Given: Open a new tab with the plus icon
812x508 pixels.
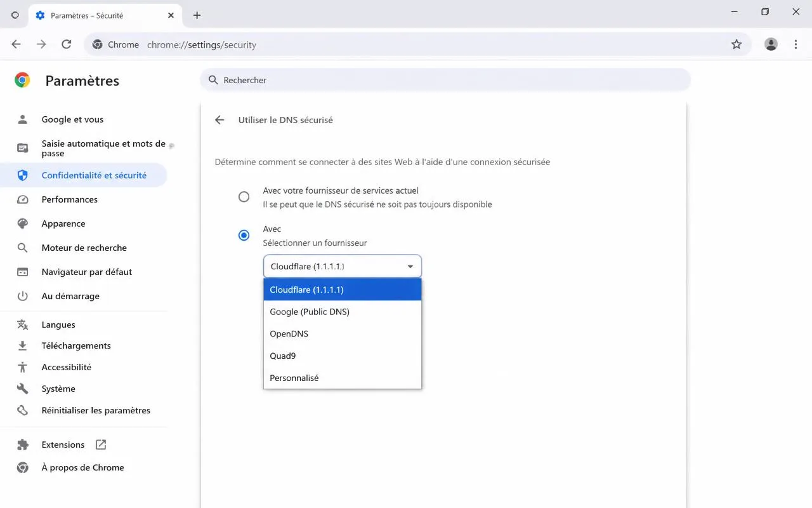Looking at the screenshot, I should [x=197, y=15].
